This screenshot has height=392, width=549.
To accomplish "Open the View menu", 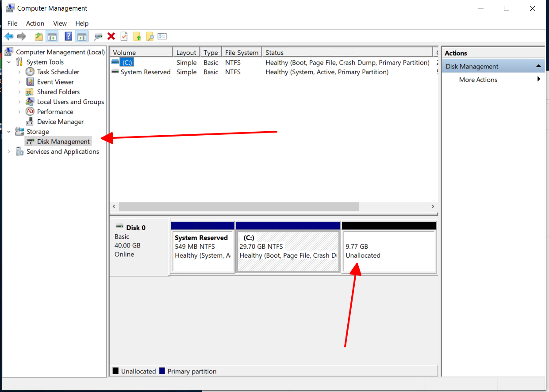I will click(60, 23).
